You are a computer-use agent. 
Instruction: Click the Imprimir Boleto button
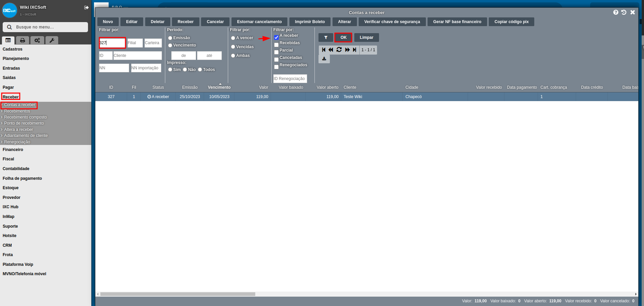pos(309,22)
